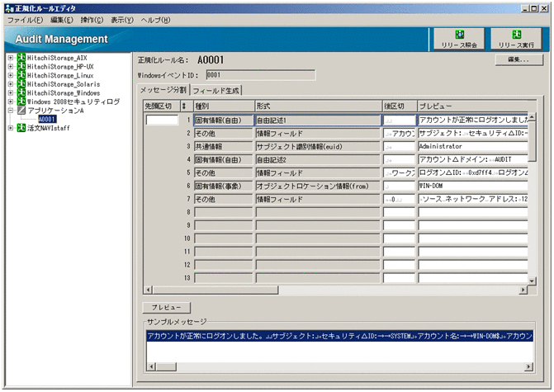Click the 種別 field in row 3 (共通情報)
Image resolution: width=554 pixels, height=392 pixels.
[222, 147]
